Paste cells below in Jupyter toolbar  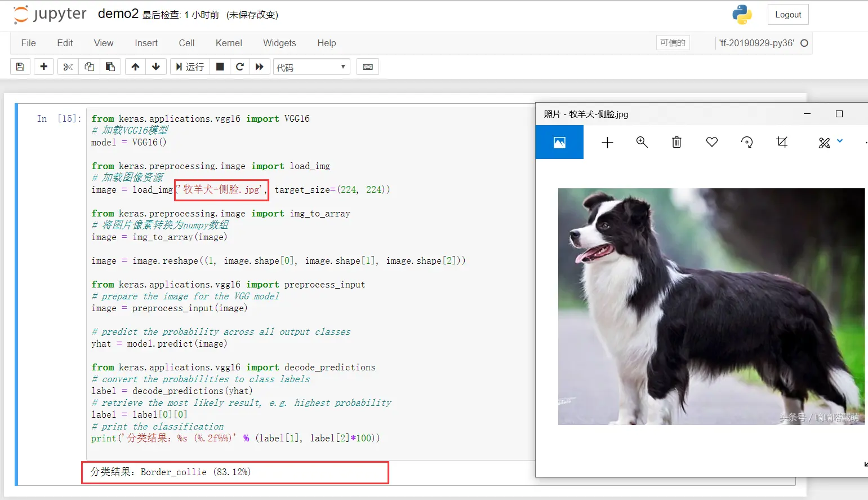[110, 67]
